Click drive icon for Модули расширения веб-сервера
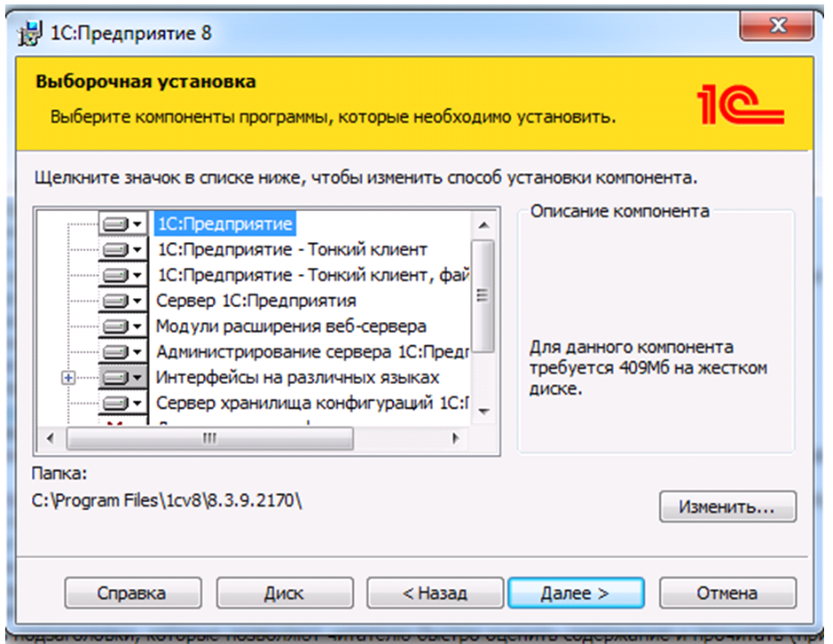The height and width of the screenshot is (644, 833). point(122,326)
